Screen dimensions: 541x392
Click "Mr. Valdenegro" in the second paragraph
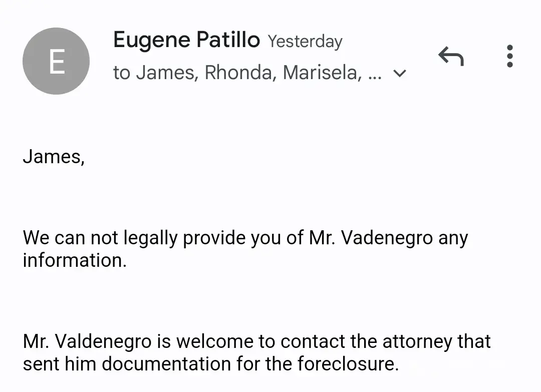(x=87, y=341)
